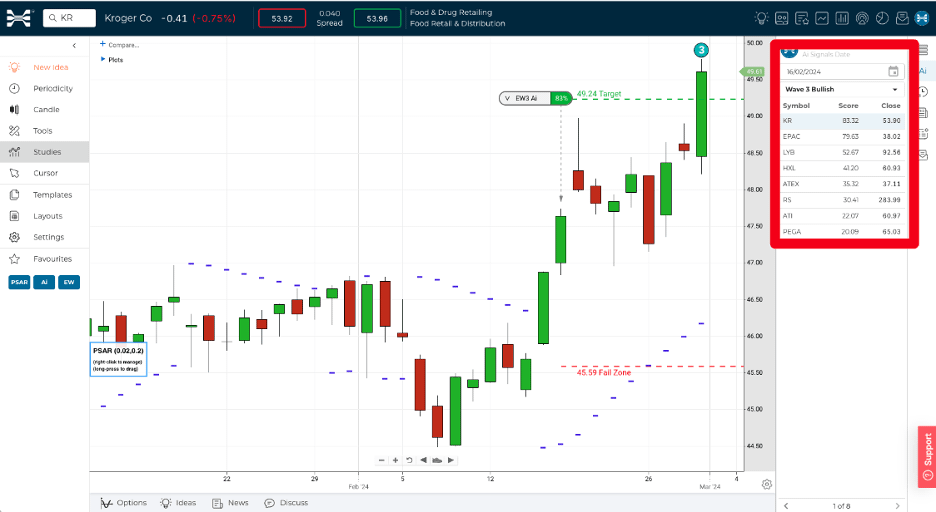
Task: Go to previous signals page arrow
Action: 786,506
